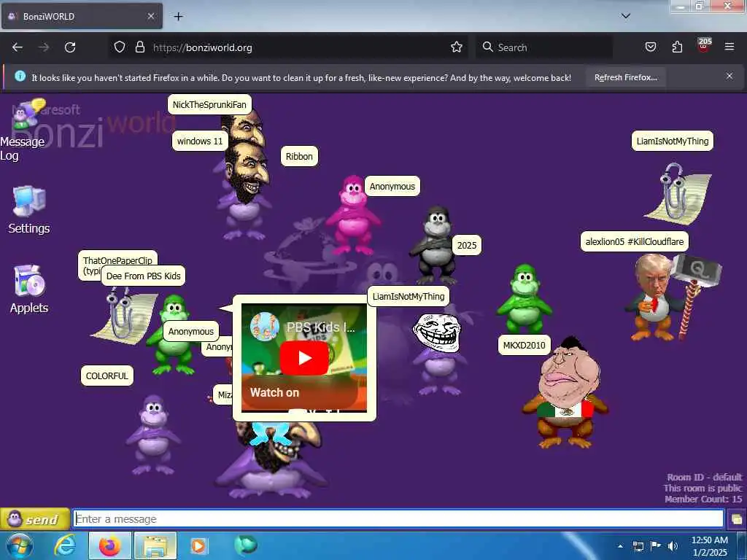Open PBS Kids video title link
Viewport: 747px width, 560px height.
click(321, 327)
